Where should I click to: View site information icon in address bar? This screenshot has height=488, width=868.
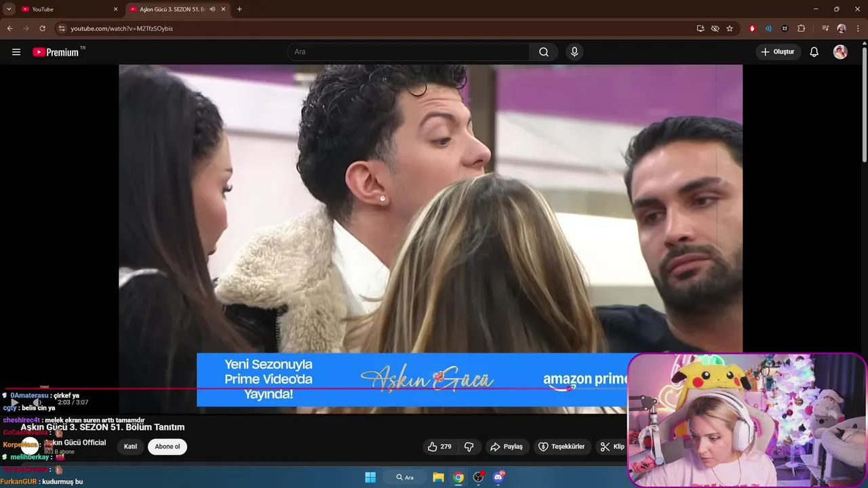click(62, 28)
